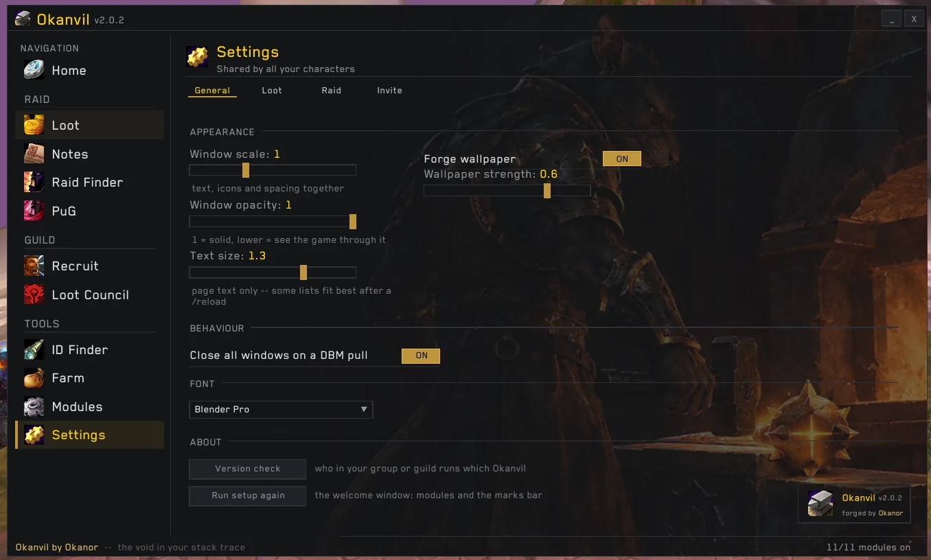Click the Settings page header icon
The height and width of the screenshot is (560, 931).
[x=197, y=57]
